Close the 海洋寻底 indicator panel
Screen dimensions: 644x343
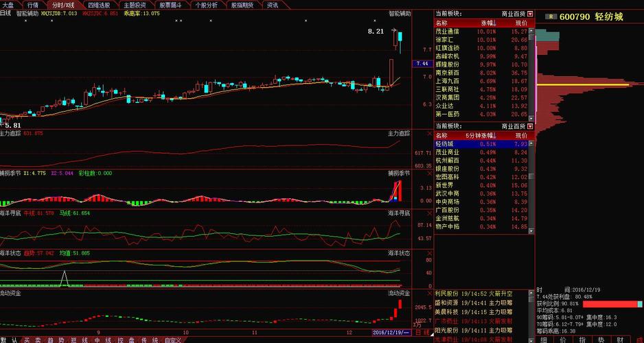click(x=429, y=213)
